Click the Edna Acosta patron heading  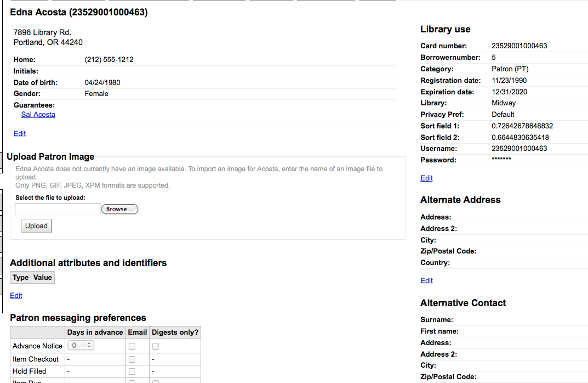click(79, 12)
